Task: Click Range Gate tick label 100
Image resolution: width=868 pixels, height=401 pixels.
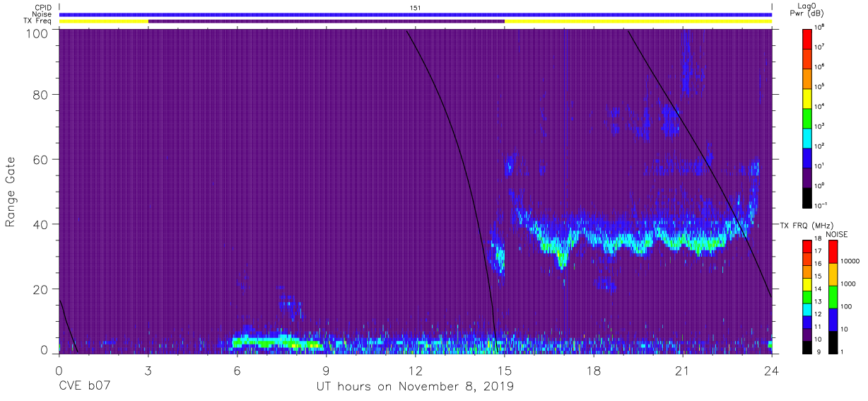Action: click(x=37, y=33)
